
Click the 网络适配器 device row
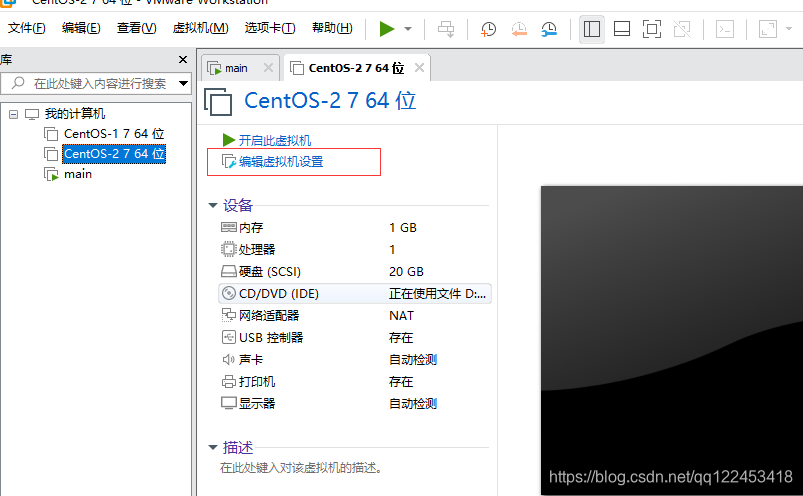pyautogui.click(x=354, y=316)
